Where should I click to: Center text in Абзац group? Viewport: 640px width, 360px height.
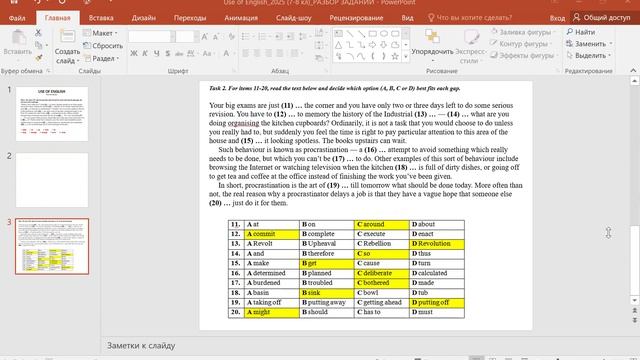point(257,53)
